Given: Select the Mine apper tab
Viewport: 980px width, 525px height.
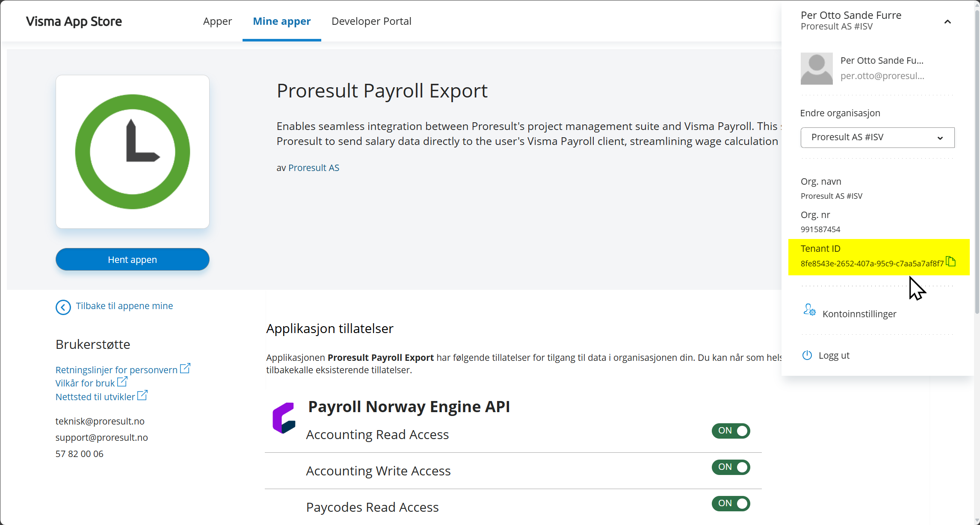Looking at the screenshot, I should 281,21.
